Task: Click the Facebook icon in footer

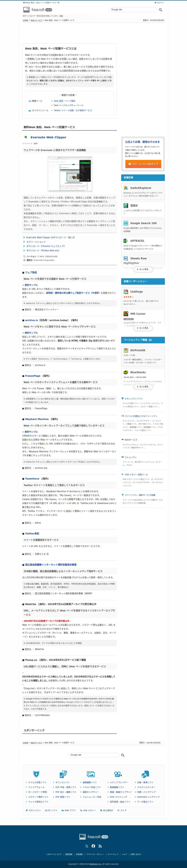Action: click(x=93, y=846)
